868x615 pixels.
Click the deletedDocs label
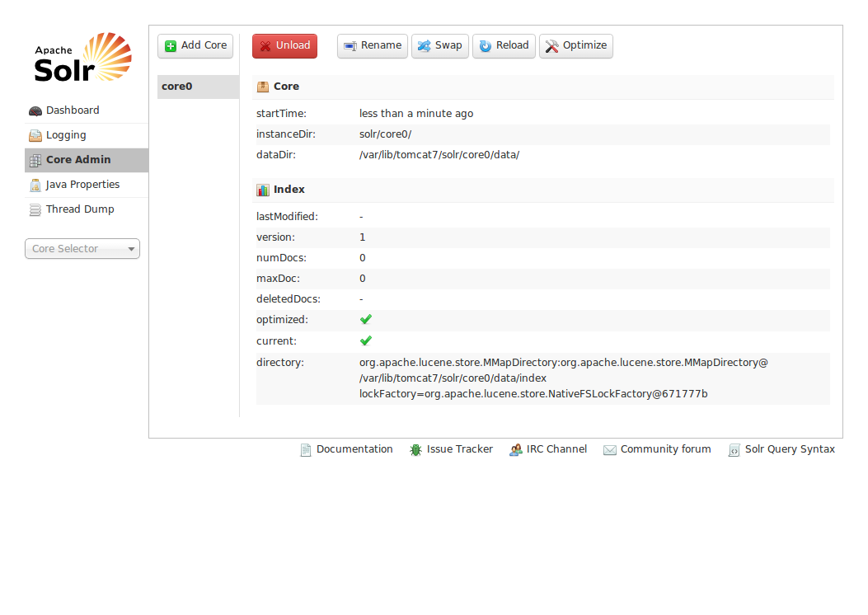pyautogui.click(x=289, y=299)
